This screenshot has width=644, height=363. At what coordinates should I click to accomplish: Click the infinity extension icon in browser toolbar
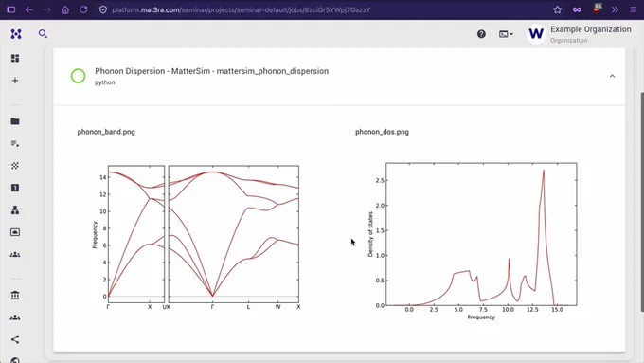point(577,9)
